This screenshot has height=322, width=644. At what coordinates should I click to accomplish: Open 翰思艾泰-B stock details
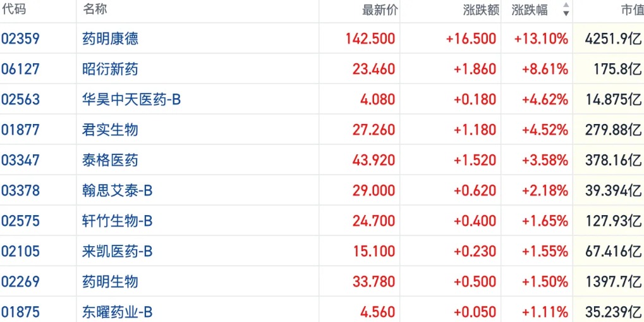(x=118, y=190)
